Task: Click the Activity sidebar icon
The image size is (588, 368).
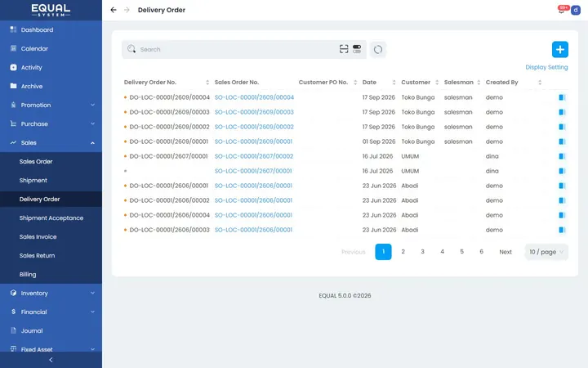Action: point(14,67)
